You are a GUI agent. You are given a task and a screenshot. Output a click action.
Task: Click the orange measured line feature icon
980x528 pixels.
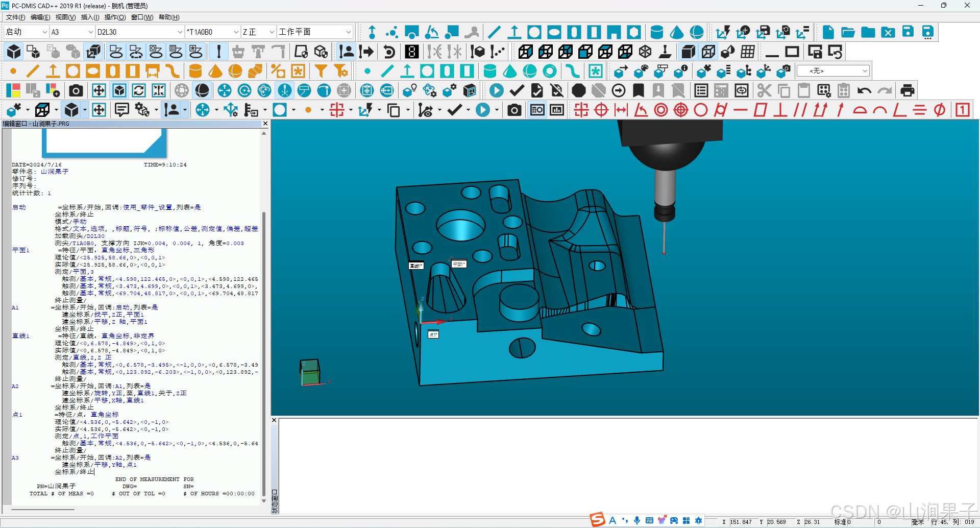(x=33, y=71)
